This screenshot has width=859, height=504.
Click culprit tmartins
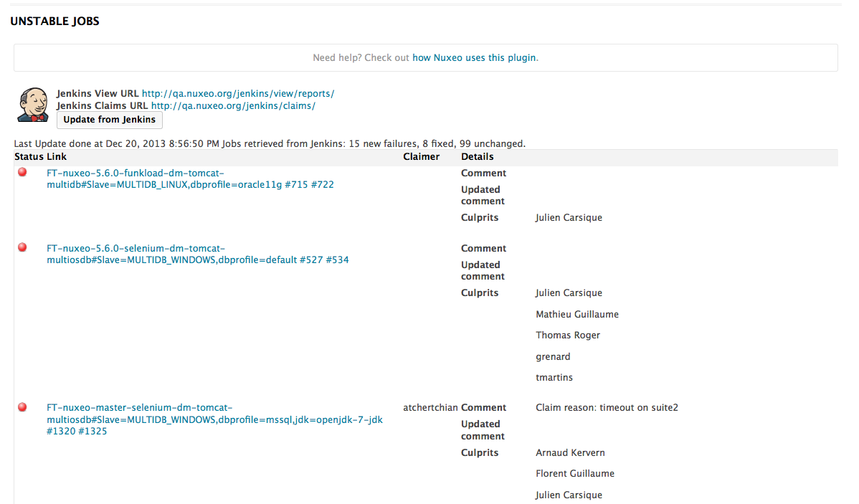pos(554,377)
